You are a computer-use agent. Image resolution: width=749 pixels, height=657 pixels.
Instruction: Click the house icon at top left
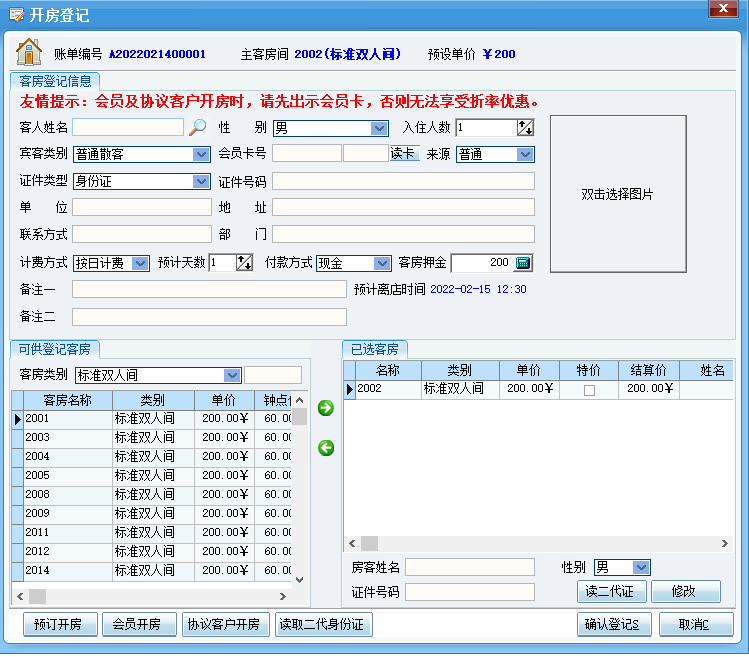[x=29, y=52]
